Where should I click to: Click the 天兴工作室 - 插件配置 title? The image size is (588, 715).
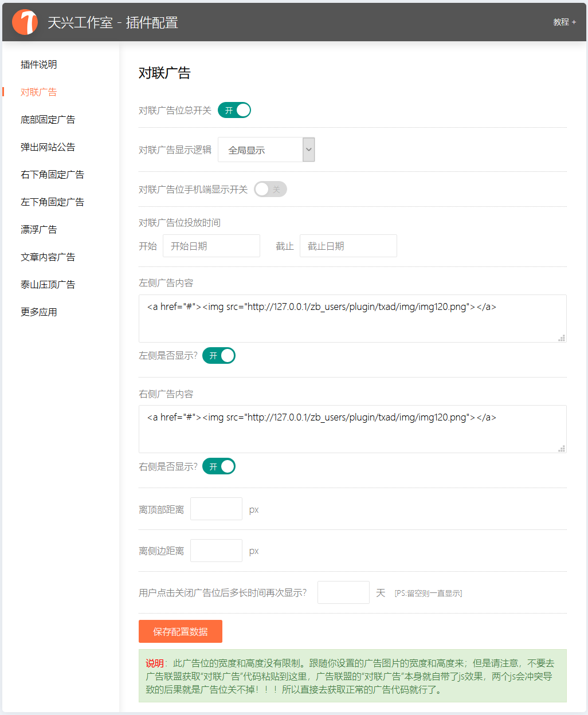click(x=113, y=22)
